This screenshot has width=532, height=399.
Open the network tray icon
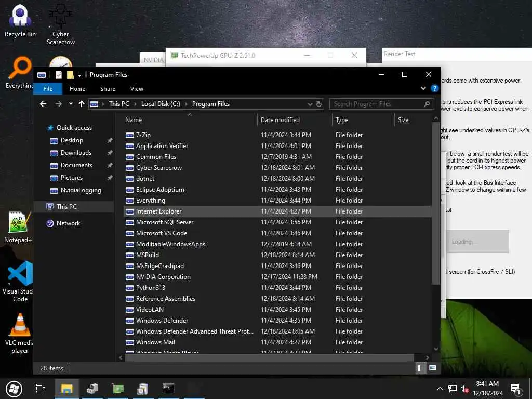pyautogui.click(x=453, y=389)
